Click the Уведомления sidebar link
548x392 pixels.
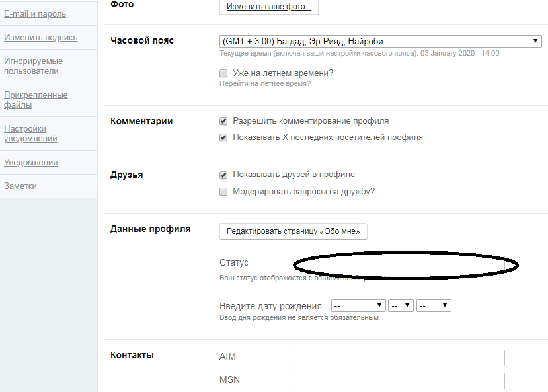click(x=30, y=163)
